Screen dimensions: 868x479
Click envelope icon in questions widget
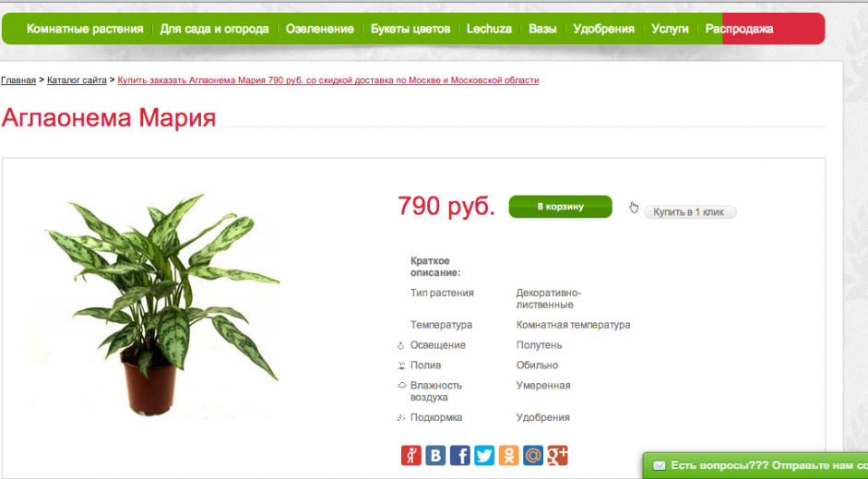[x=659, y=466]
